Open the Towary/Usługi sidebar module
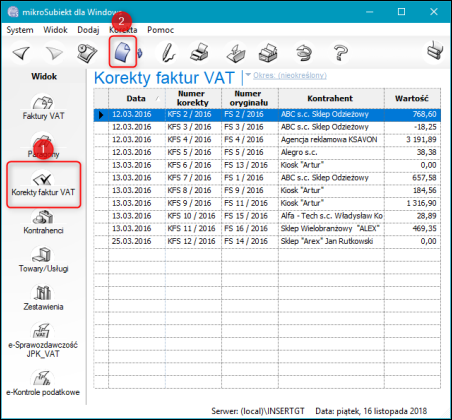Viewport: 452px width, 420px height. click(x=43, y=260)
